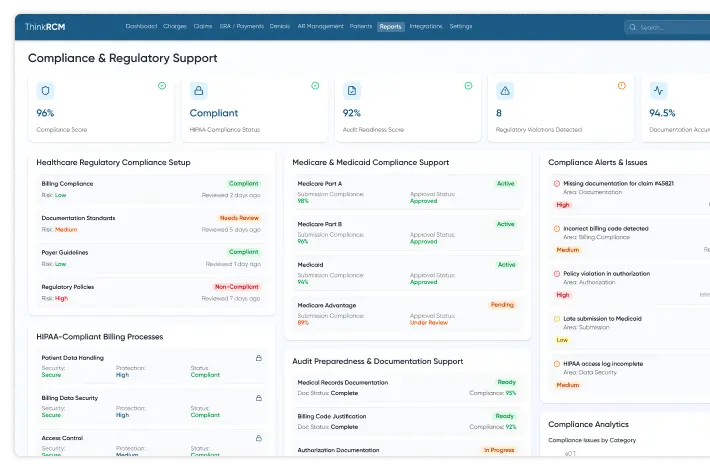This screenshot has width=710, height=470.
Task: Click the Non-Compliant badge on Regulatory Policies
Action: coord(236,287)
